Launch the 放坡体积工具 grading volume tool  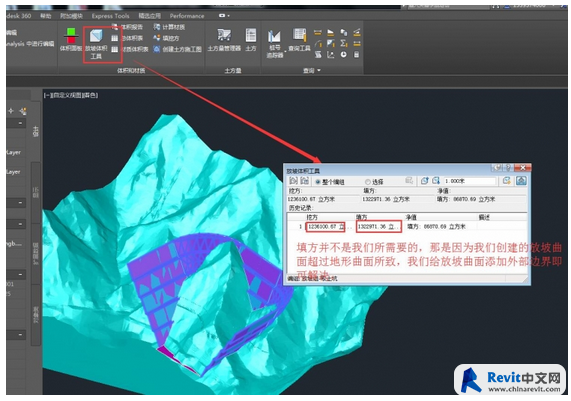pos(96,44)
